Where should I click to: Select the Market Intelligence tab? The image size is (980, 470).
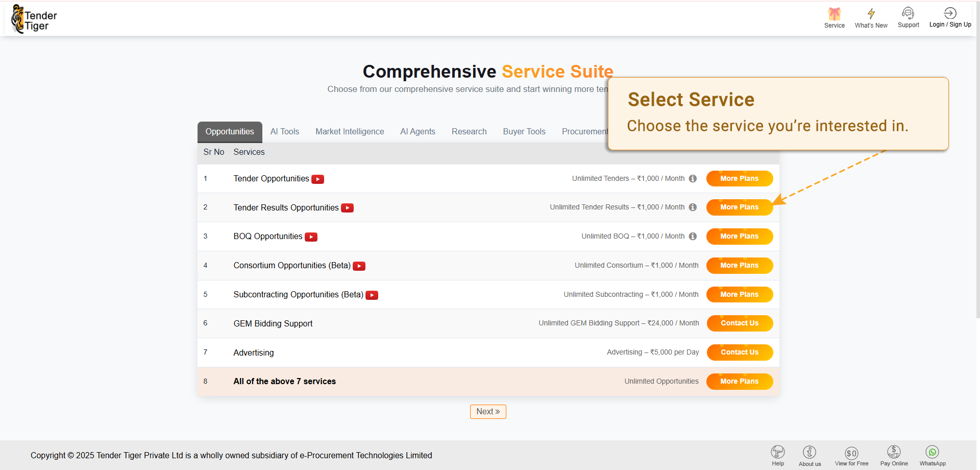(x=350, y=132)
